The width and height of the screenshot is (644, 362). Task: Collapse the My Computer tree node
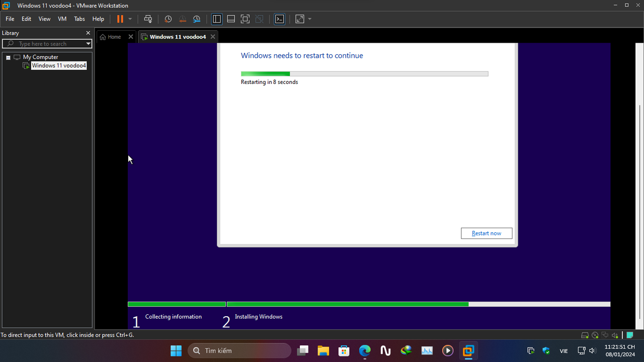8,57
